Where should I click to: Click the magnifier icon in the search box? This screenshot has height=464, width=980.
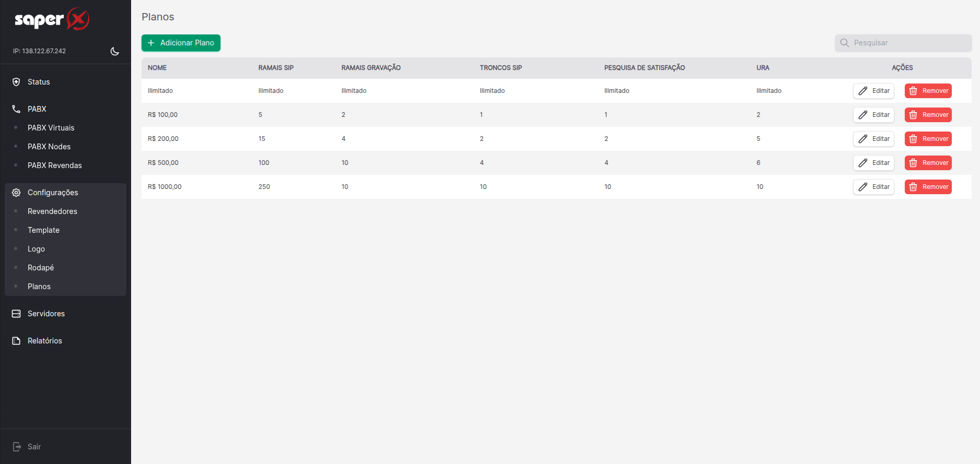point(844,43)
